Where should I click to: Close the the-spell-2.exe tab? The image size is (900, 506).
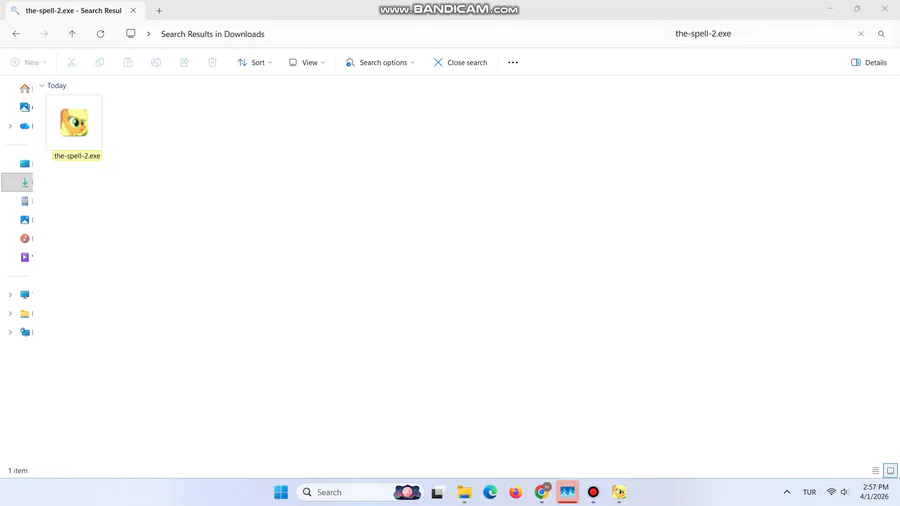133,10
